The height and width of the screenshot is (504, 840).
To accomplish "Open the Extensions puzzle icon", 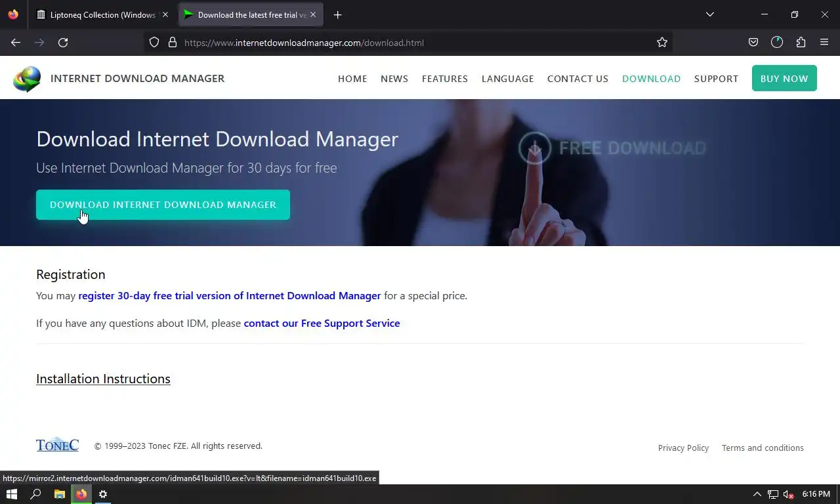I will (801, 43).
